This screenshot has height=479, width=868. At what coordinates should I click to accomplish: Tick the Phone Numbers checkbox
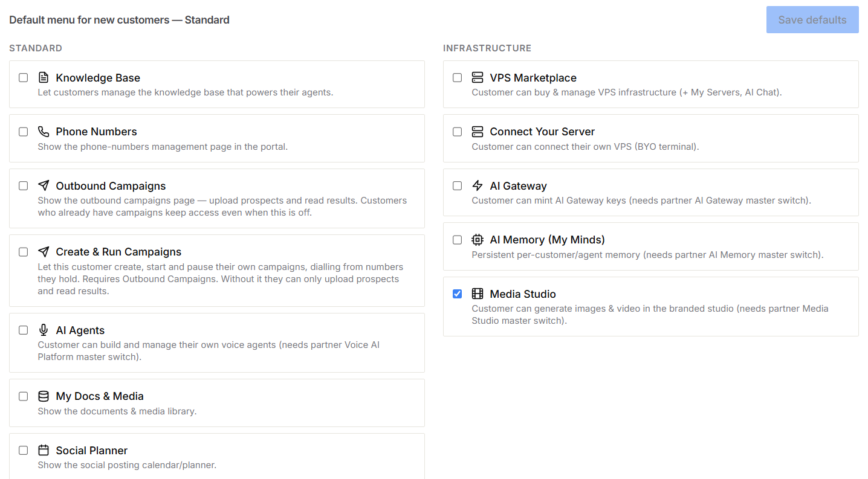(x=23, y=132)
